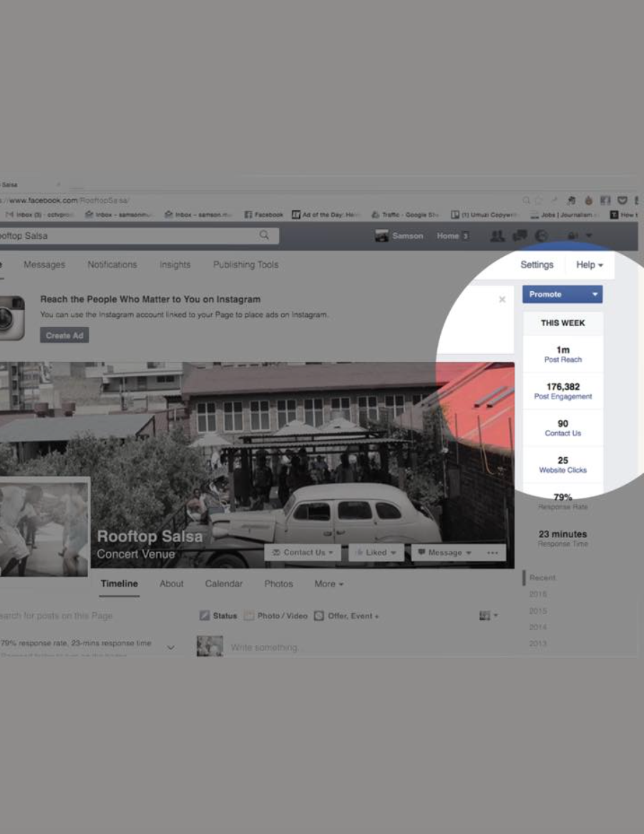Screen dimensions: 644x834
Task: Open the Insights tab
Action: (x=175, y=265)
